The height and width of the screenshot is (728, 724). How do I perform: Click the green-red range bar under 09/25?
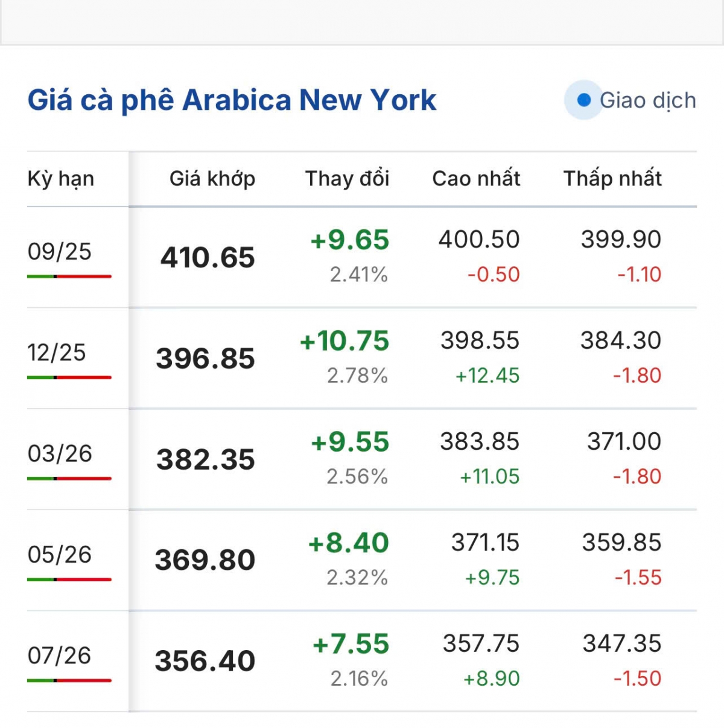click(69, 276)
